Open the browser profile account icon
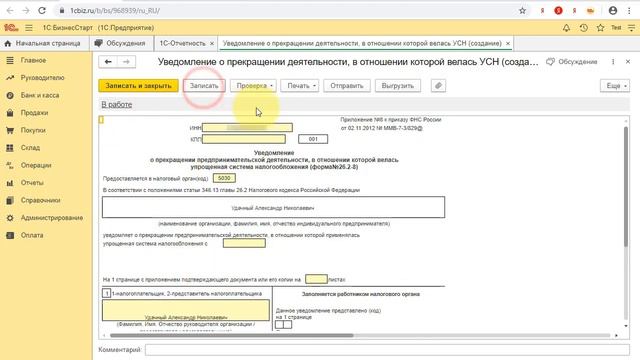The width and height of the screenshot is (640, 360). coord(613,11)
